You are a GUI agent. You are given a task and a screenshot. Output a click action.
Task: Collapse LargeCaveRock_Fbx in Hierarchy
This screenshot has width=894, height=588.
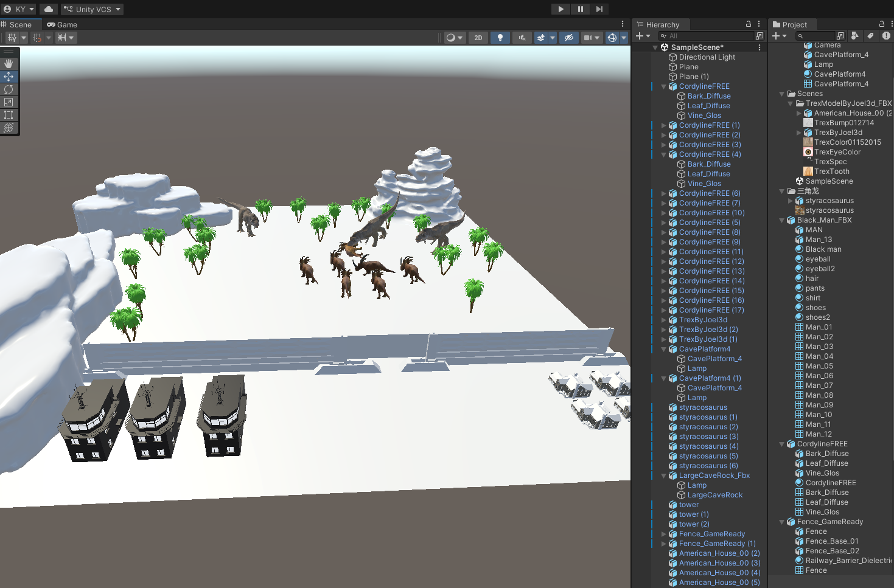pyautogui.click(x=663, y=476)
